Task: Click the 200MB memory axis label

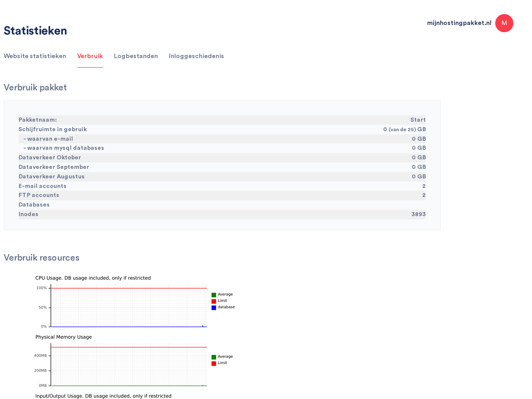Action: [x=40, y=371]
